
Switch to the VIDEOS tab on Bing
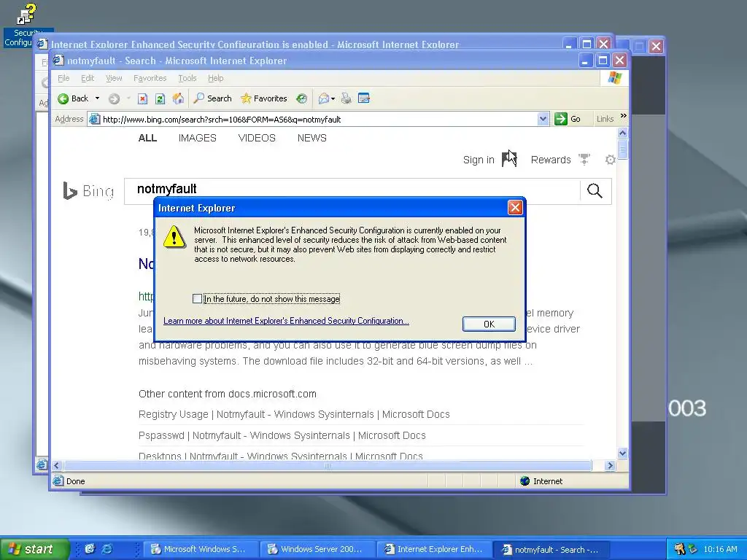[257, 138]
